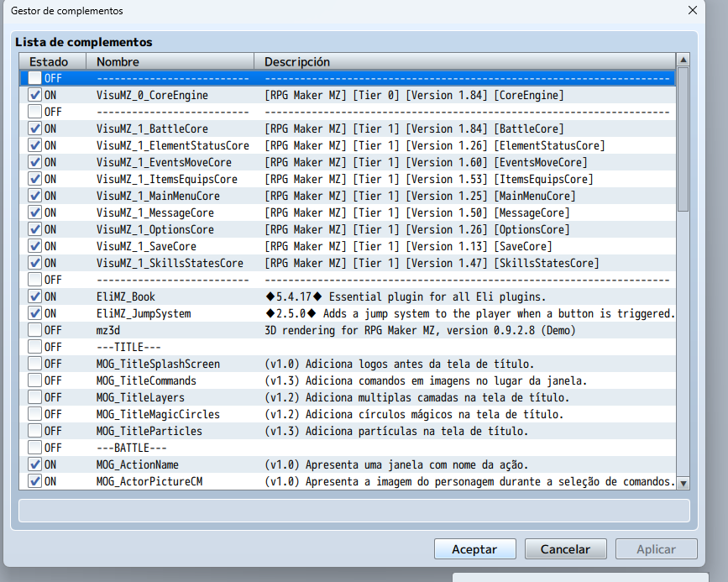728x582 pixels.
Task: Confirm with the Aceptar button
Action: click(475, 549)
